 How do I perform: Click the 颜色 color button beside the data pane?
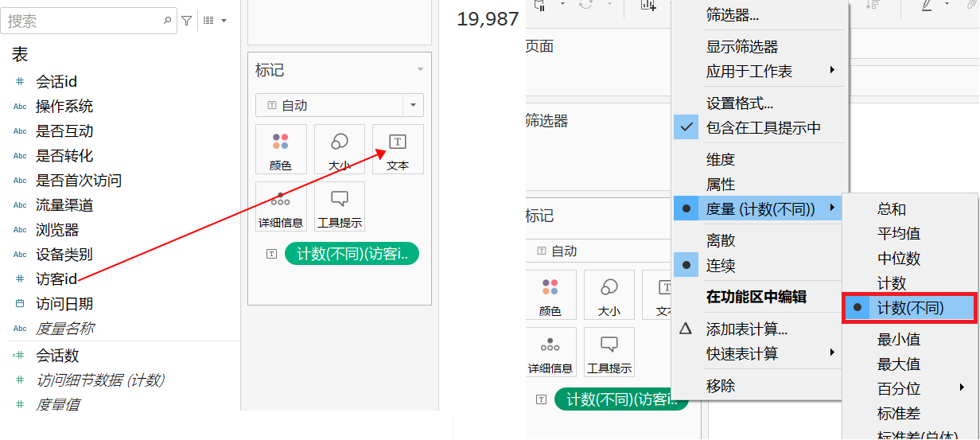click(x=281, y=150)
